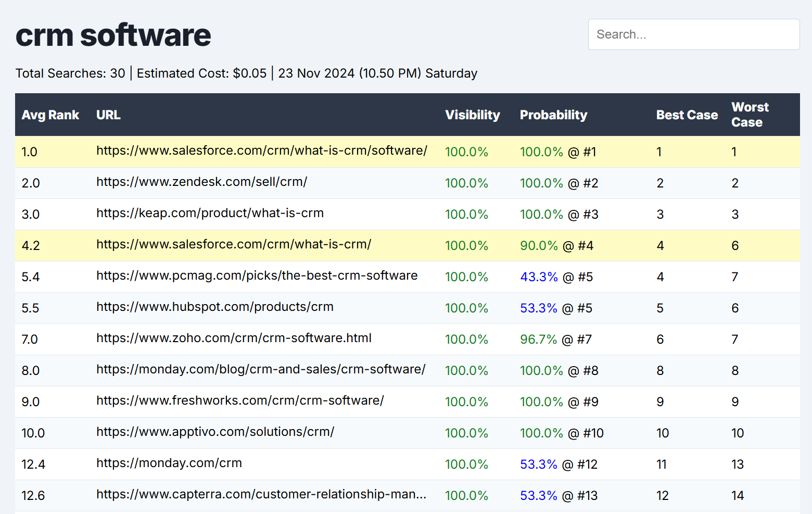Click avg rank value 12.4

point(33,465)
